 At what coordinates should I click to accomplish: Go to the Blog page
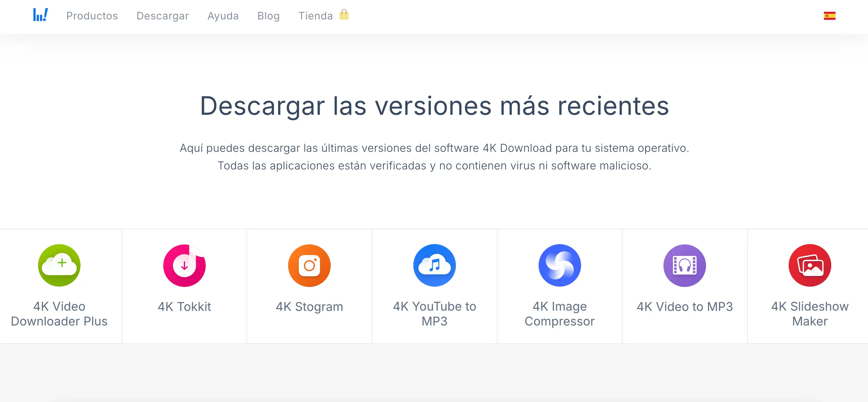(x=268, y=16)
